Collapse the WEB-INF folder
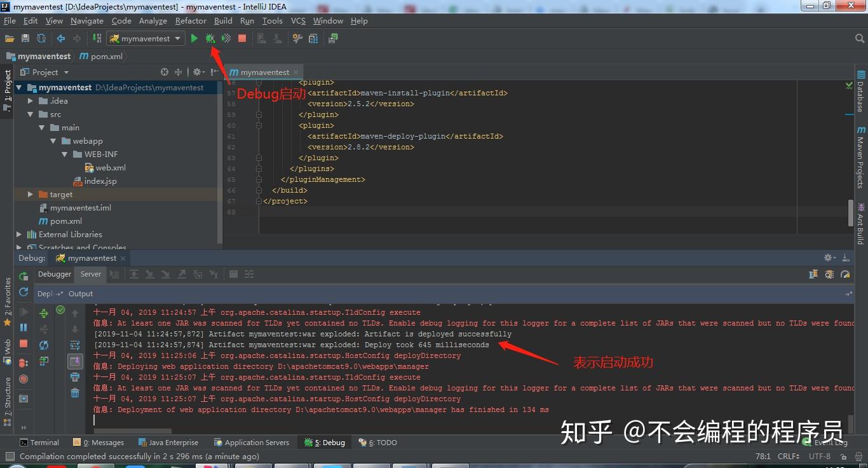 coord(64,155)
